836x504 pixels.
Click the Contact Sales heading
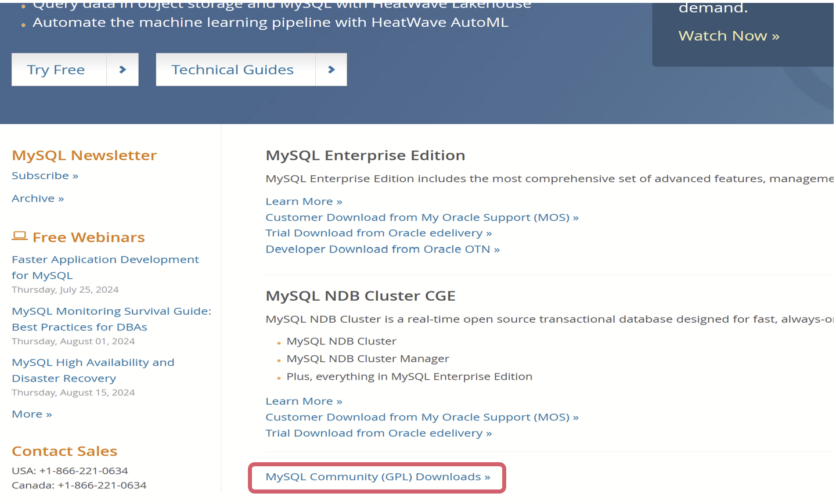click(64, 451)
